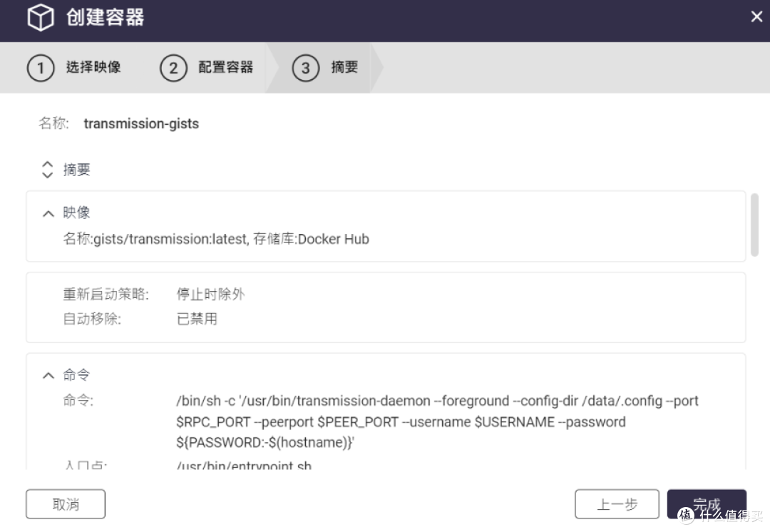This screenshot has width=770, height=532.
Task: Click the 已禁用 auto-remove value
Action: coord(197,319)
